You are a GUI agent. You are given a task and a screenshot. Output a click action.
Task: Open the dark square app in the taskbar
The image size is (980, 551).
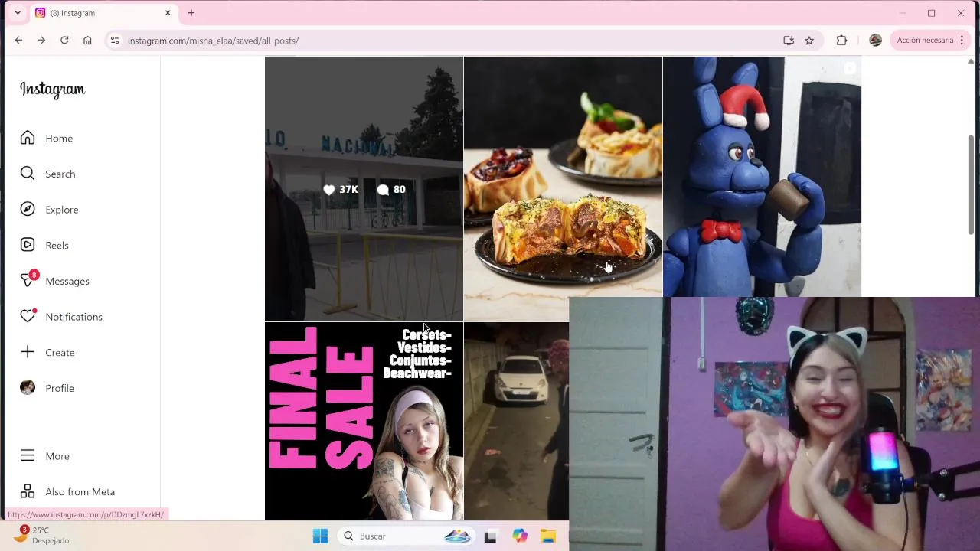[x=490, y=536]
